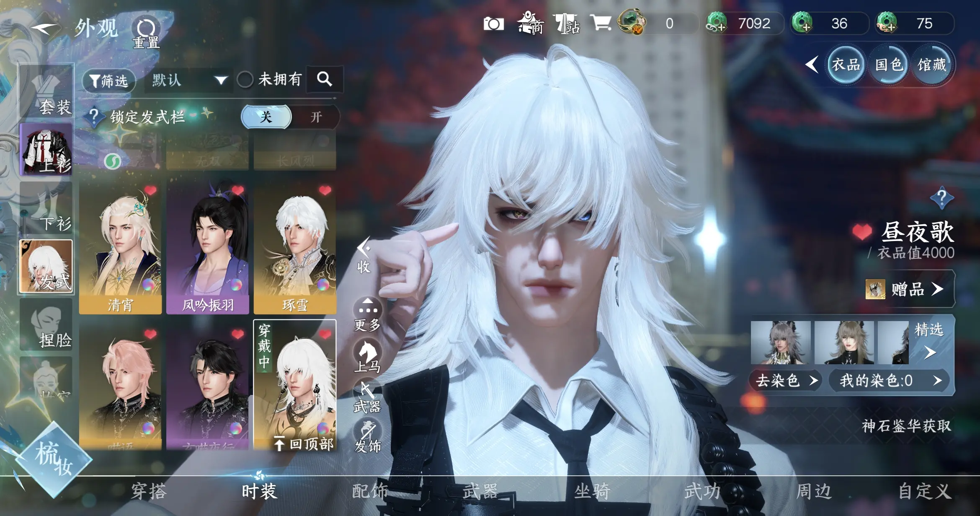Open the 筛选 filter menu

(109, 80)
